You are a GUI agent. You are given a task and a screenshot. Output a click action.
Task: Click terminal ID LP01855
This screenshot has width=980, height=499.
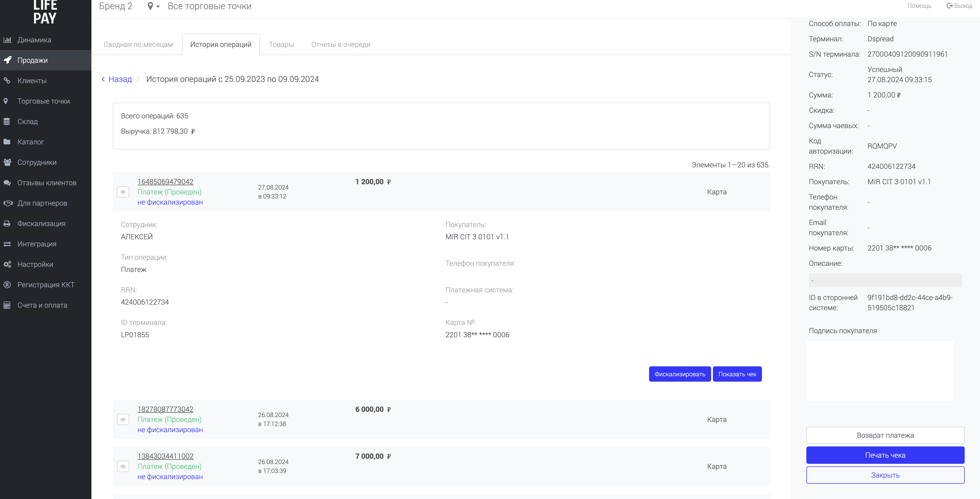(135, 335)
